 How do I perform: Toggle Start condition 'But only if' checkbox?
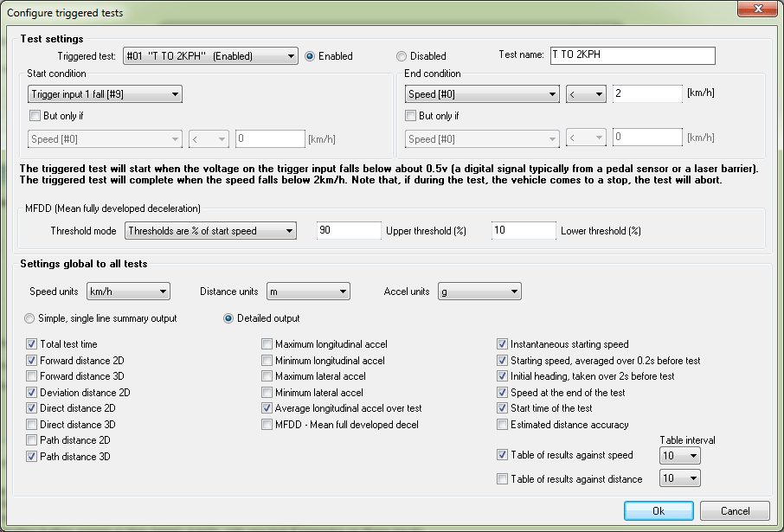pos(35,116)
